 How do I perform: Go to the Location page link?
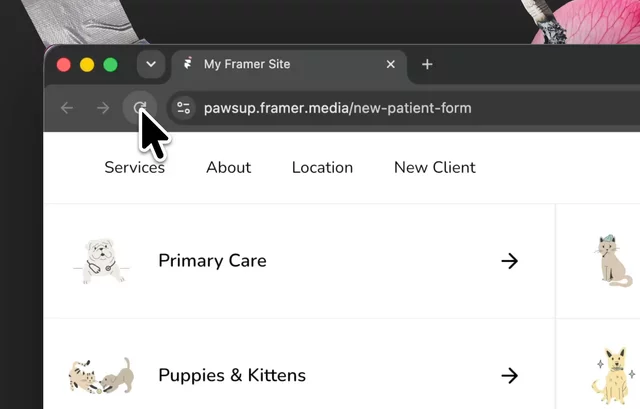[322, 167]
